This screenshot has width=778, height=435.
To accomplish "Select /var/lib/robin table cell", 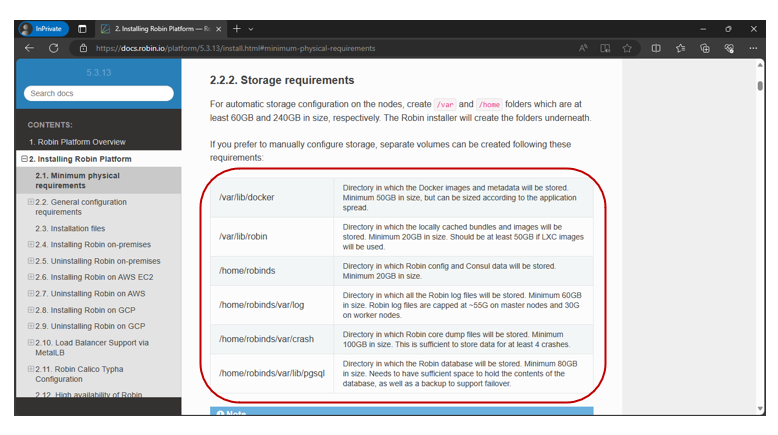I will click(x=272, y=237).
